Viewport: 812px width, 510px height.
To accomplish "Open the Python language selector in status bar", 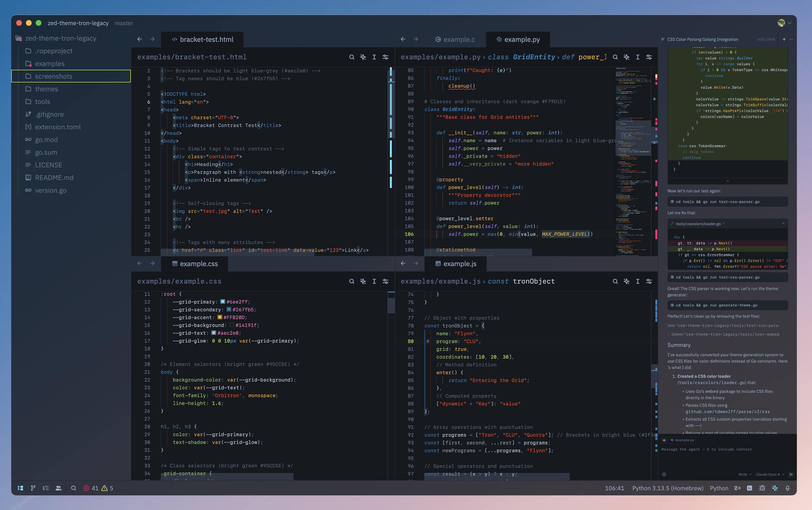I will point(719,488).
